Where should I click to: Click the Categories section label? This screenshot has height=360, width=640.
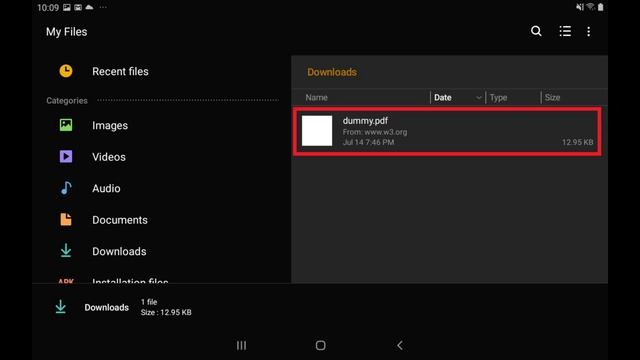pos(67,100)
